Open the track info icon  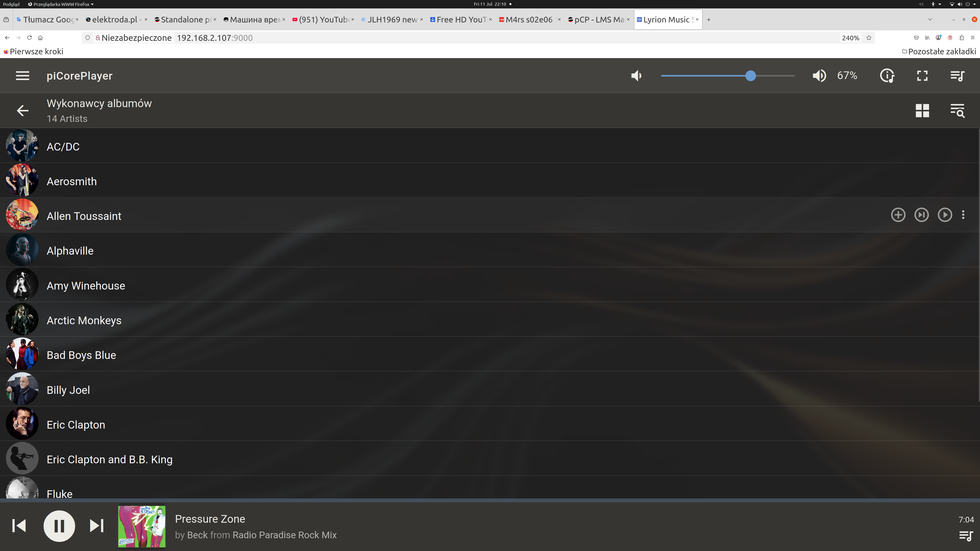coord(887,76)
